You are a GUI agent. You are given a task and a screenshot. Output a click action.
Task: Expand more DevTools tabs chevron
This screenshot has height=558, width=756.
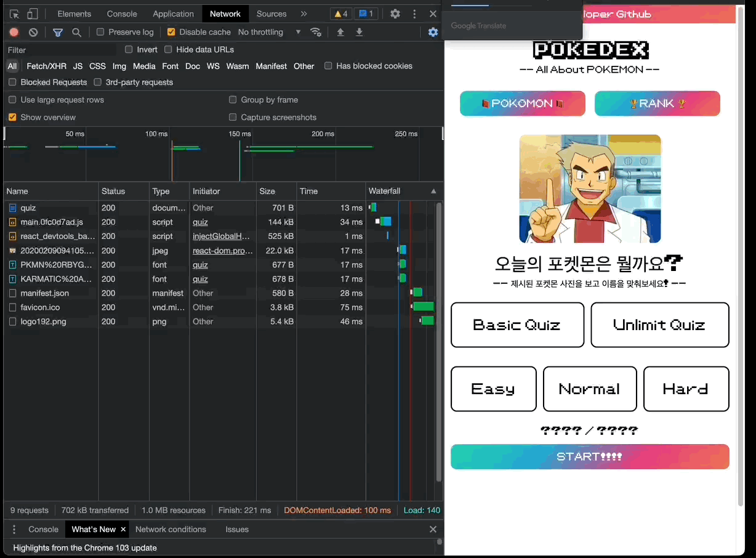[304, 14]
